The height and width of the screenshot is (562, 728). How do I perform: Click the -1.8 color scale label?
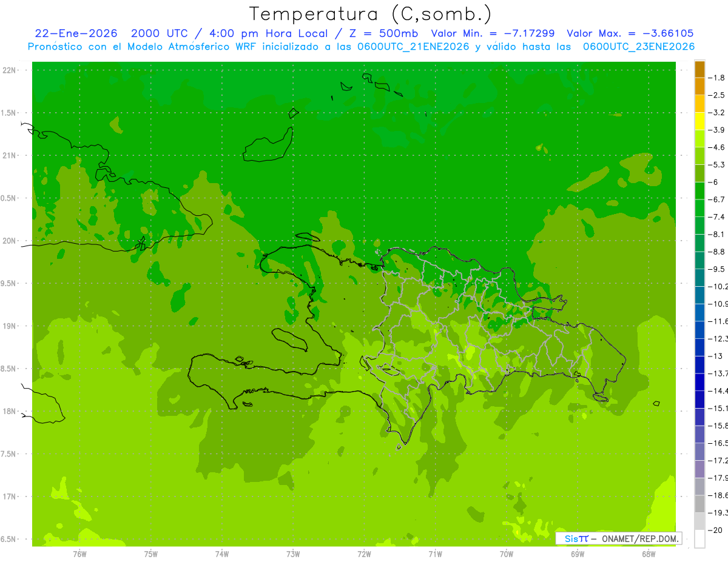click(716, 78)
